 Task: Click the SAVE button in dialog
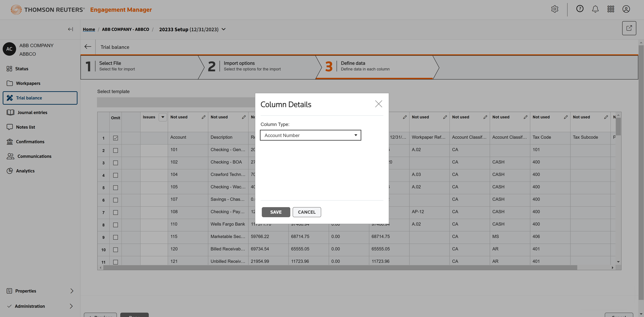tap(276, 212)
